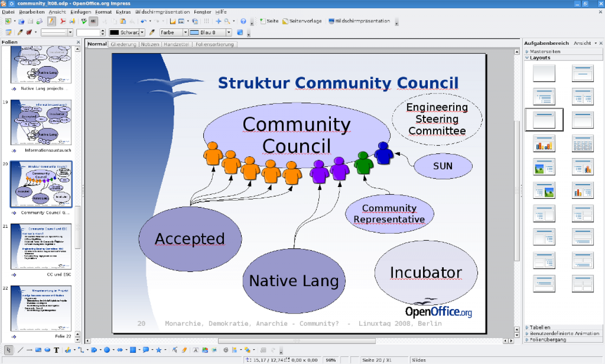
Task: Select the Rectangle drawing tool
Action: coord(38,350)
